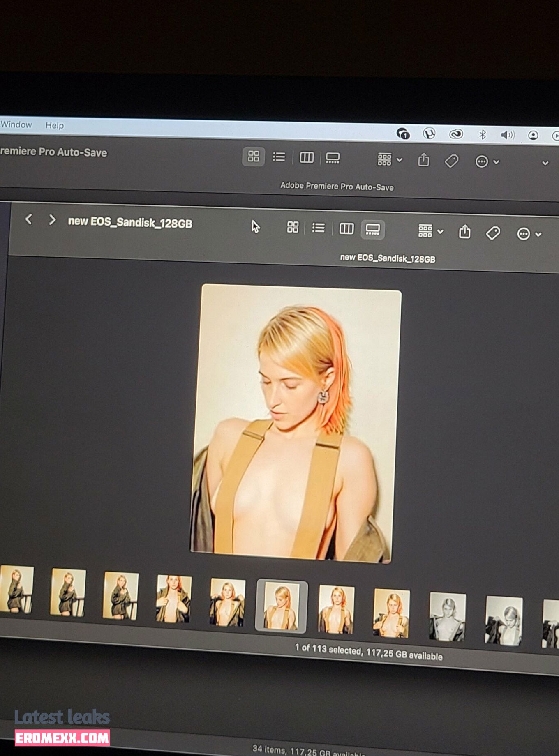Expand the toolbar overflow chevron in the Auto-Save window
559x756 pixels.
(x=545, y=163)
